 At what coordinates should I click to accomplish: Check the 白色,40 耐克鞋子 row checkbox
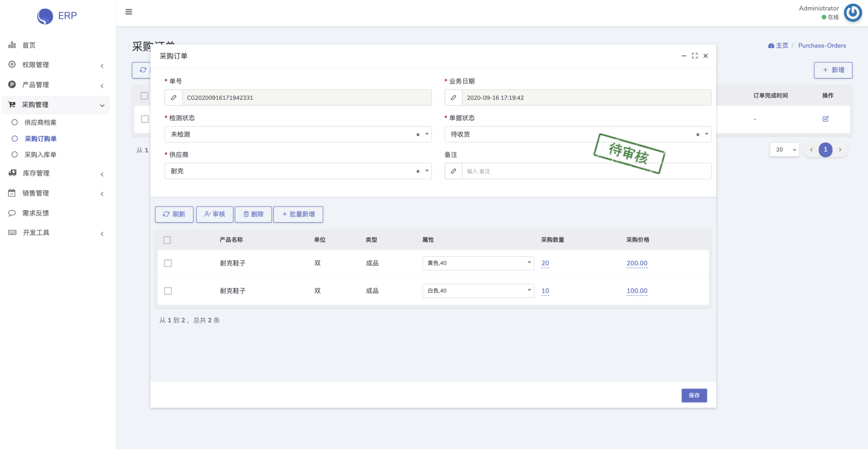click(x=168, y=291)
